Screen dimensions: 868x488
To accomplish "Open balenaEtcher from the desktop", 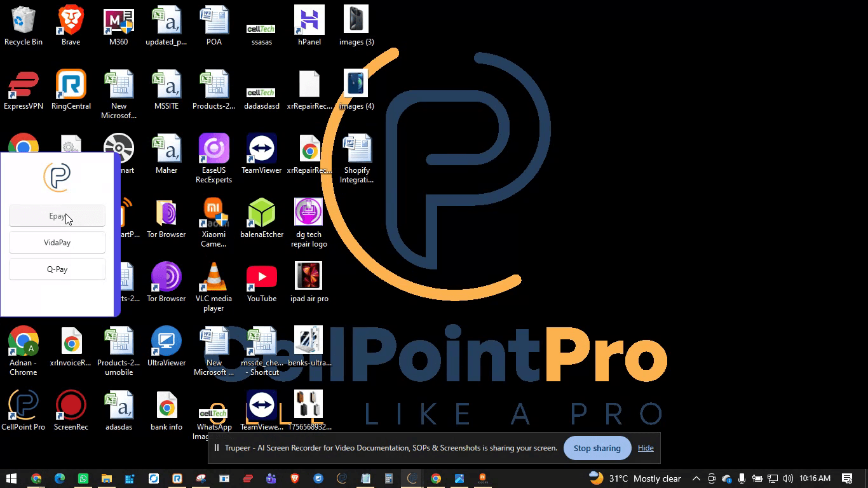I will (262, 219).
